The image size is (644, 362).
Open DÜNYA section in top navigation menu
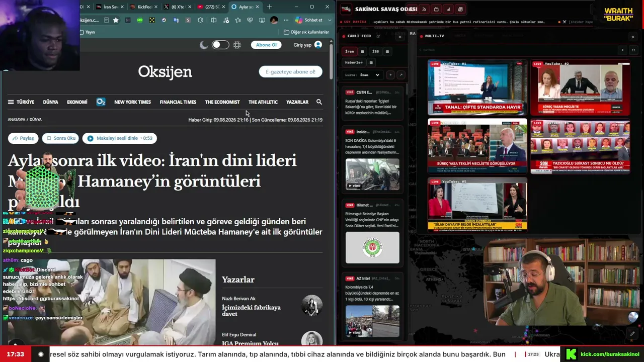click(50, 102)
